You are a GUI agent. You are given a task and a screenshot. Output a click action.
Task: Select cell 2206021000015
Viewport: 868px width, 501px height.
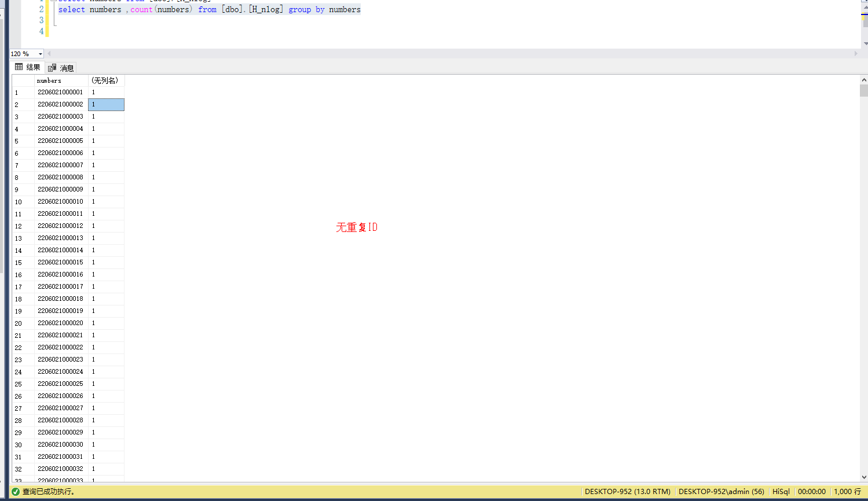(61, 262)
